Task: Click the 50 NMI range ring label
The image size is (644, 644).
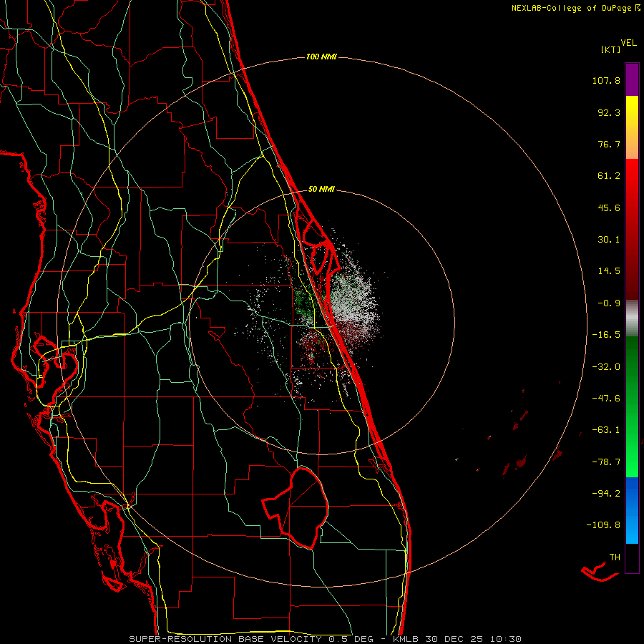Action: [321, 190]
